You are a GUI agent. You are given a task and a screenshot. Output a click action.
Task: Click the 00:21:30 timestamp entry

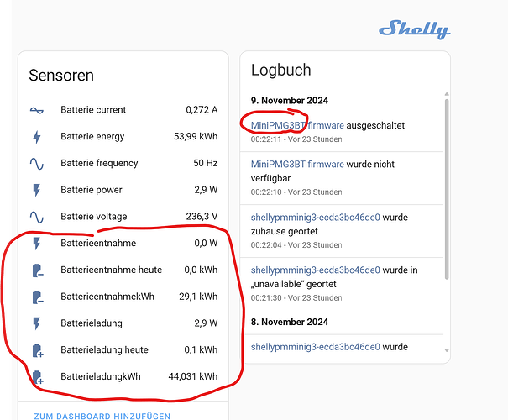(296, 298)
